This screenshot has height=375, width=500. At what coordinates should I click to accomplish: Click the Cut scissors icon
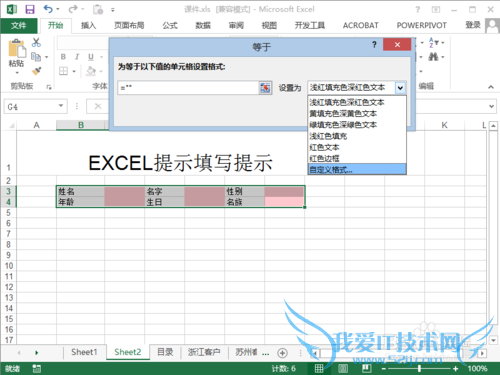click(36, 42)
